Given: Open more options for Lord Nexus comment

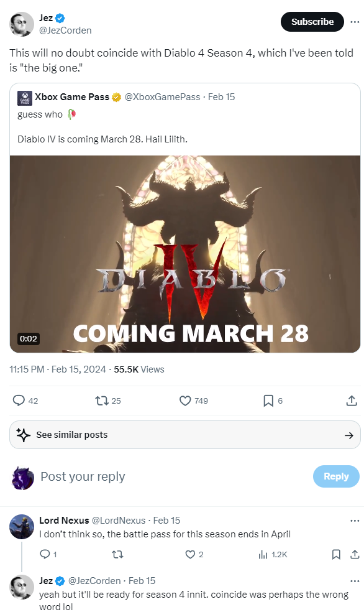Looking at the screenshot, I should click(x=355, y=521).
